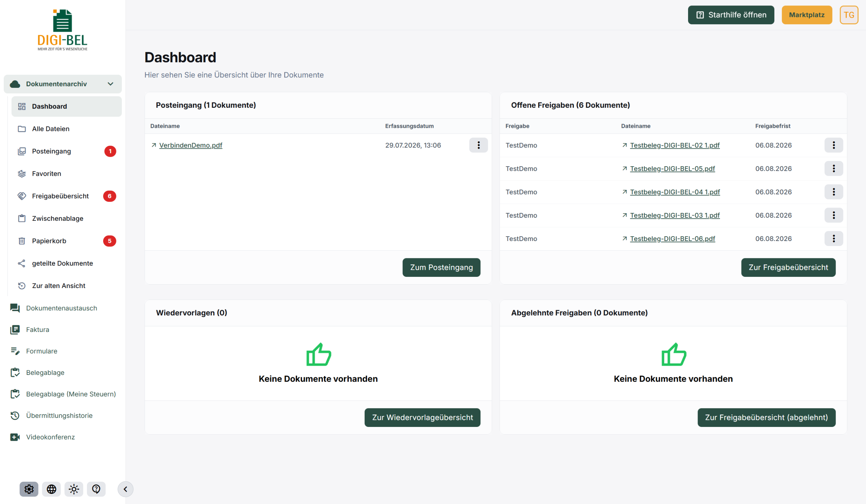Click the Alle Dateien folder icon
The image size is (866, 504).
click(22, 129)
